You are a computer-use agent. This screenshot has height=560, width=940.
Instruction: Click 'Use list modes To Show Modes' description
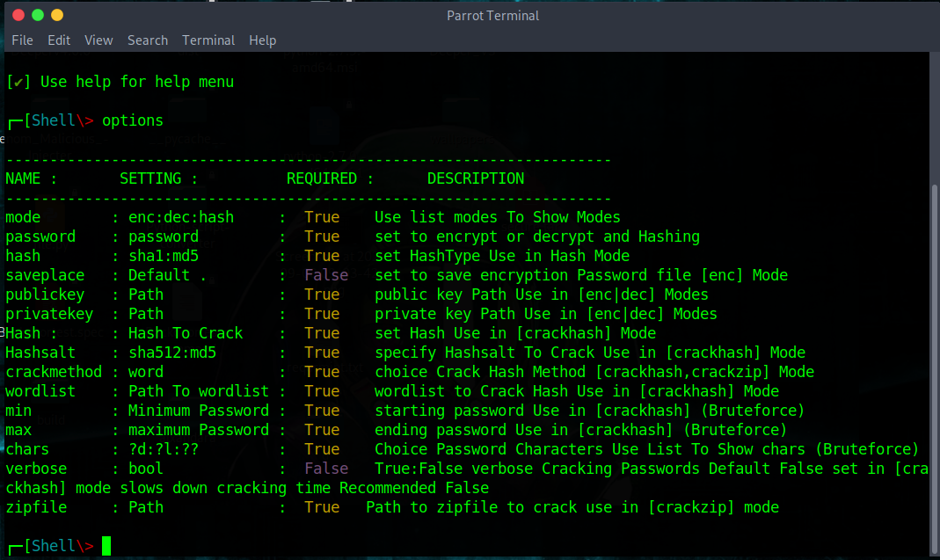pos(498,217)
